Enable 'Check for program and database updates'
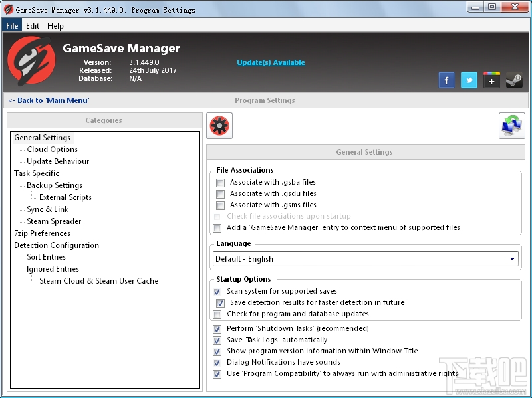 217,314
